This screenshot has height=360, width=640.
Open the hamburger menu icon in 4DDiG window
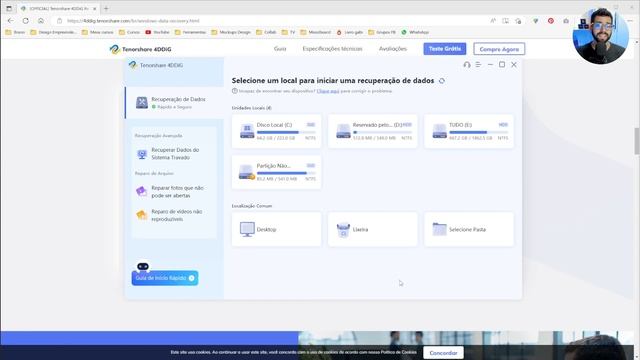[x=478, y=64]
